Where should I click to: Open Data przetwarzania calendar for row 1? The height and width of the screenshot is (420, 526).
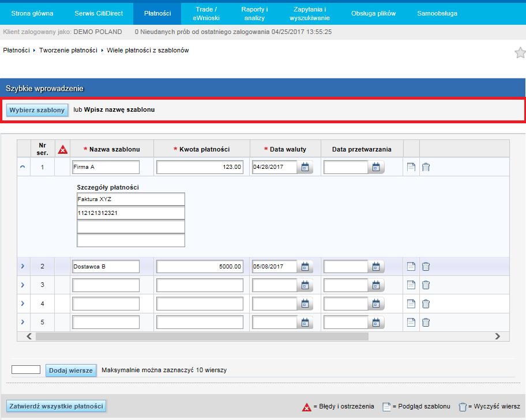pos(376,167)
